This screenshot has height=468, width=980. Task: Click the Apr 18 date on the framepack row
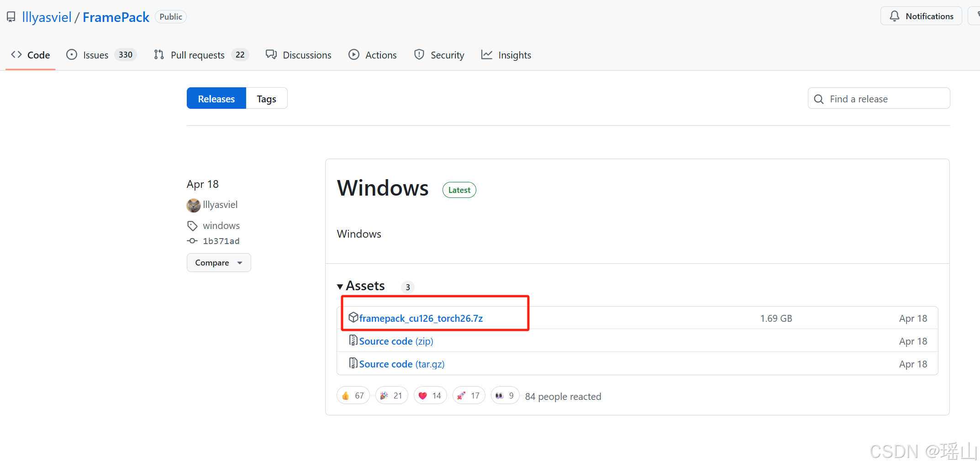(x=913, y=319)
